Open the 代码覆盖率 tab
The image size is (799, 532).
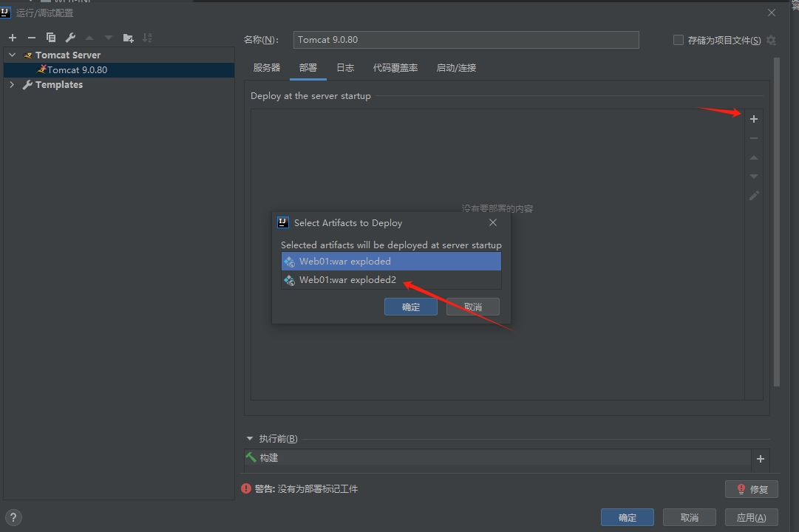click(395, 68)
